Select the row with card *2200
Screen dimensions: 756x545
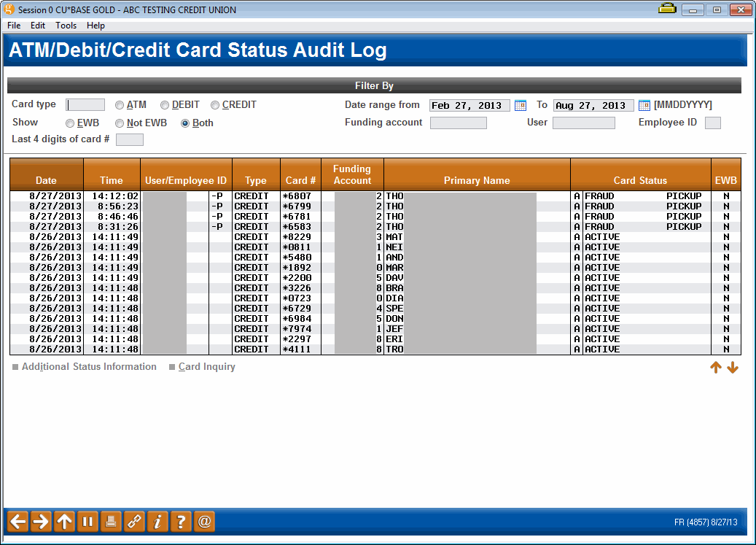(x=375, y=278)
